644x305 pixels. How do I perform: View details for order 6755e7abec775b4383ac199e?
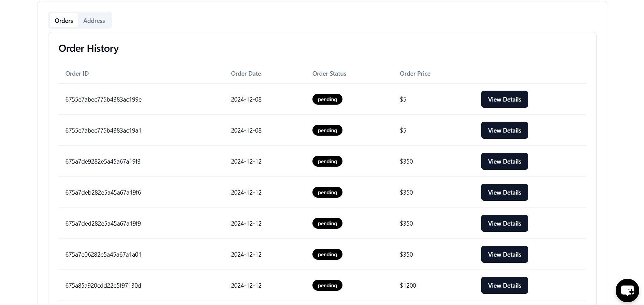[504, 99]
